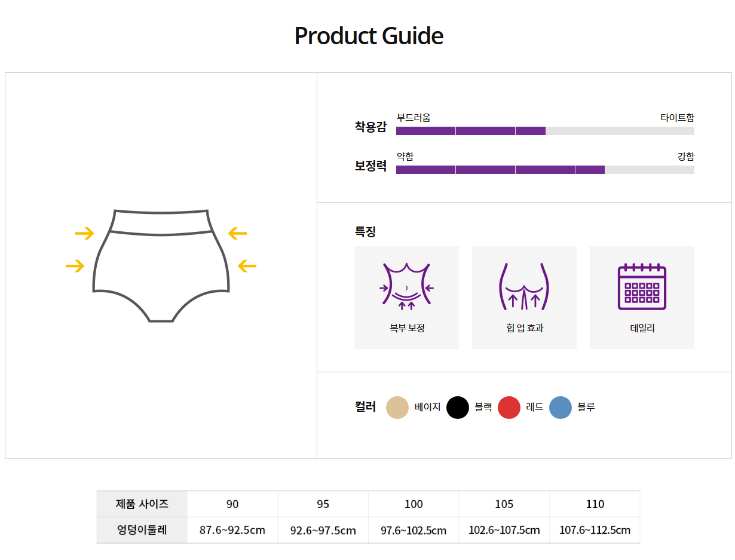The image size is (735, 560).
Task: Click the underwear outline illustration
Action: [161, 265]
